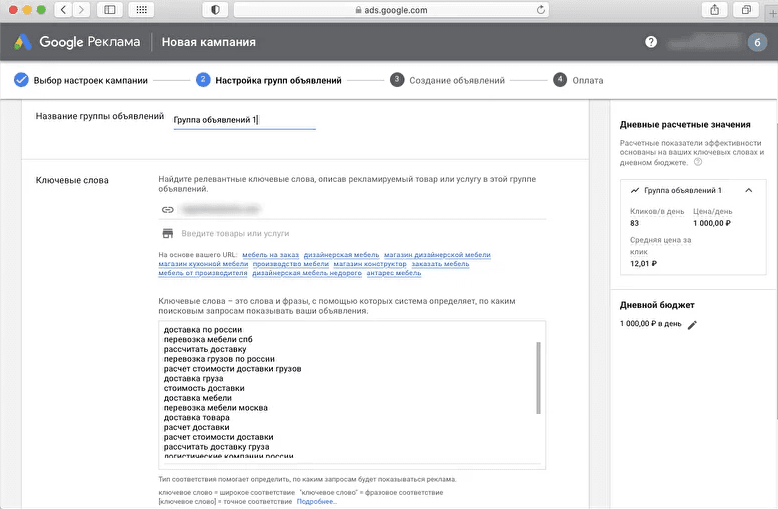The height and width of the screenshot is (509, 778).
Task: Toggle Safari sidebar button
Action: (x=110, y=10)
